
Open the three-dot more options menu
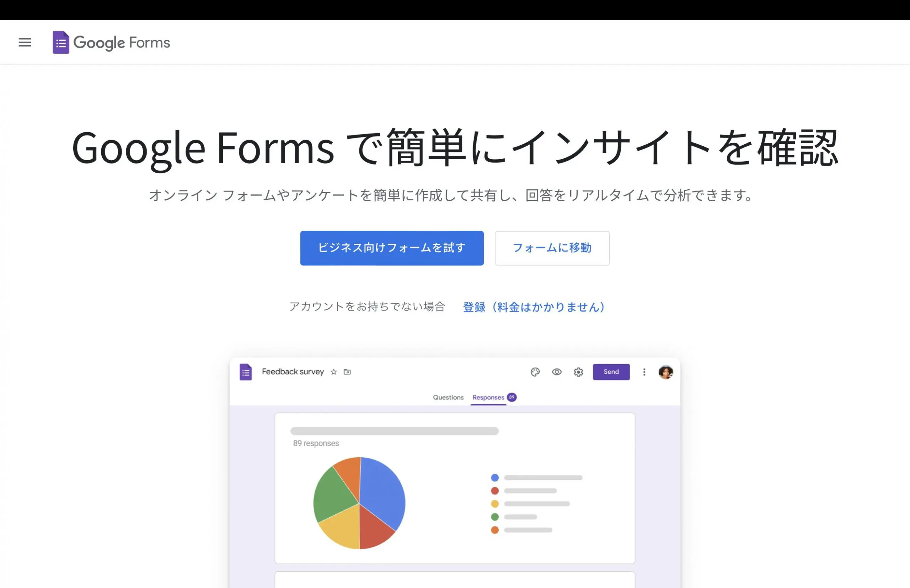644,372
